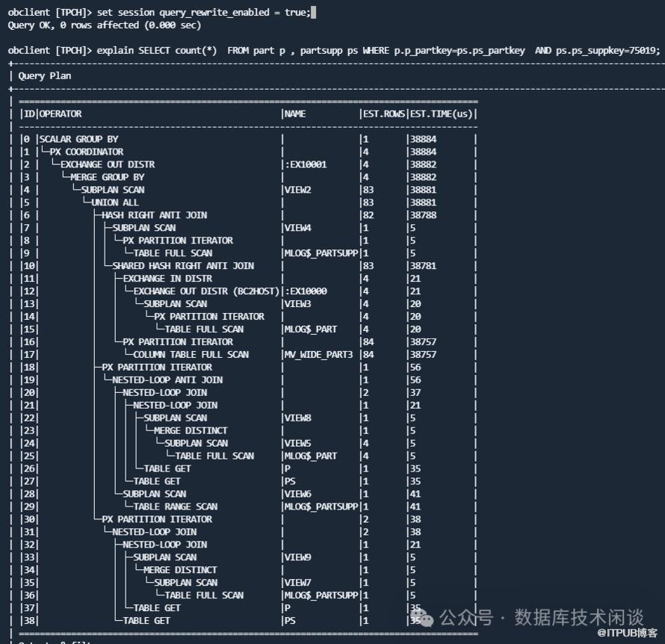This screenshot has height=644, width=665.
Task: Click the VIEW9 name cell
Action: click(x=297, y=557)
